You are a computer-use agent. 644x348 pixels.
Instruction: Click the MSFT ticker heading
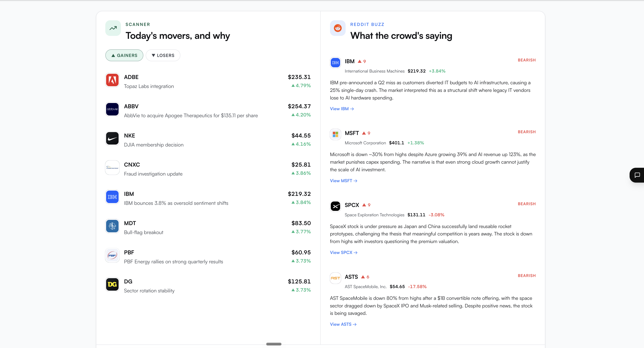(352, 133)
